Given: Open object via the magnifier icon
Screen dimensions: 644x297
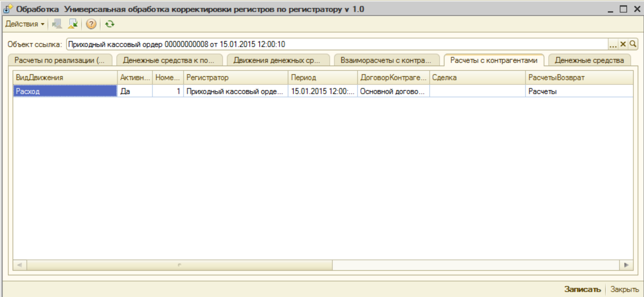Looking at the screenshot, I should point(632,44).
